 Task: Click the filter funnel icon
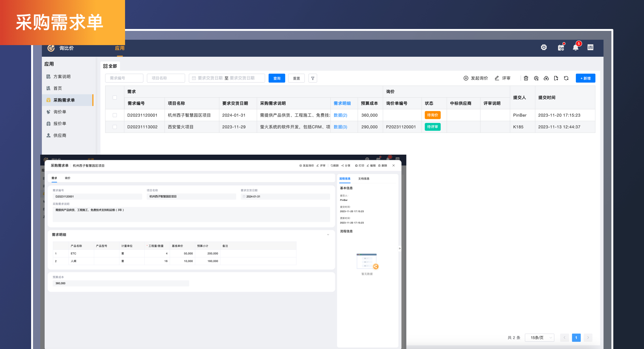313,78
